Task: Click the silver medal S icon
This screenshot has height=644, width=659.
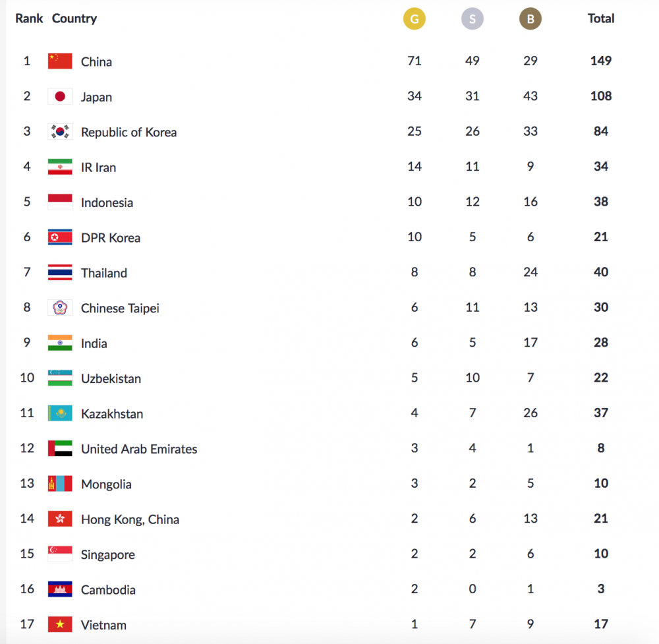Action: coord(473,19)
